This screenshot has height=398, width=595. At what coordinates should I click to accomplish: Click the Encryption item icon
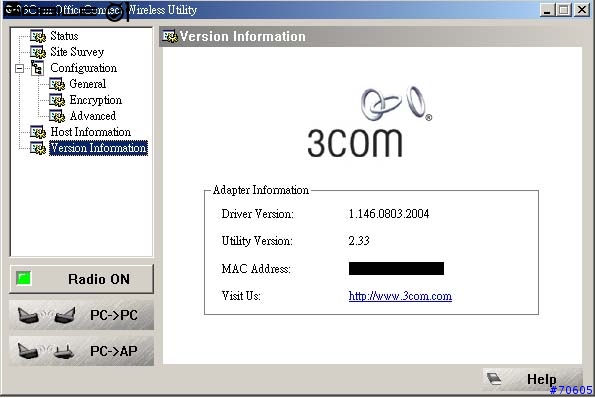tap(57, 100)
